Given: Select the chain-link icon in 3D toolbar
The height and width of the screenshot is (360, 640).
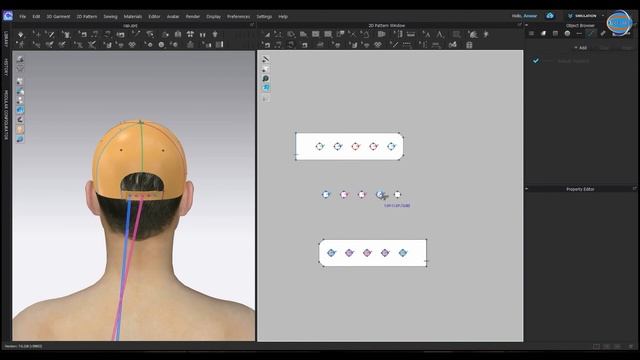Looking at the screenshot, I should point(132,44).
